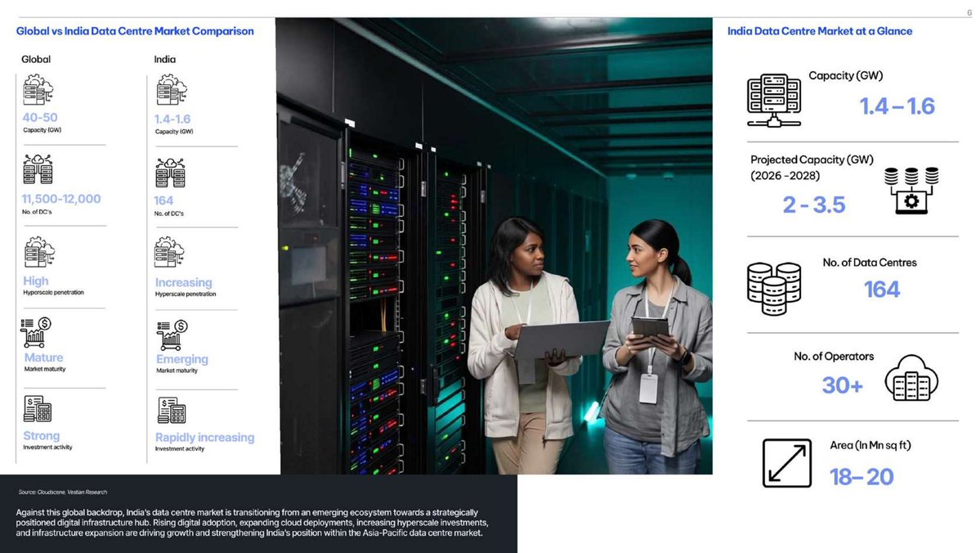The width and height of the screenshot is (980, 553).
Task: Click the 'No. of Data Centres' label
Action: tap(870, 263)
